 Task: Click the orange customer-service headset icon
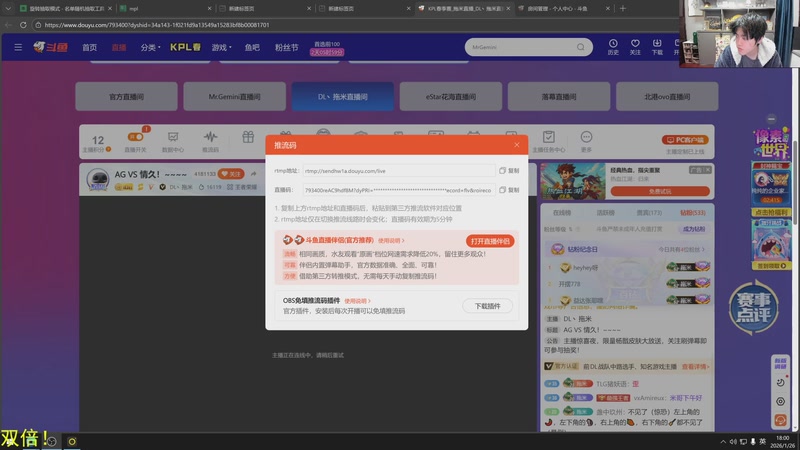pyautogui.click(x=780, y=420)
